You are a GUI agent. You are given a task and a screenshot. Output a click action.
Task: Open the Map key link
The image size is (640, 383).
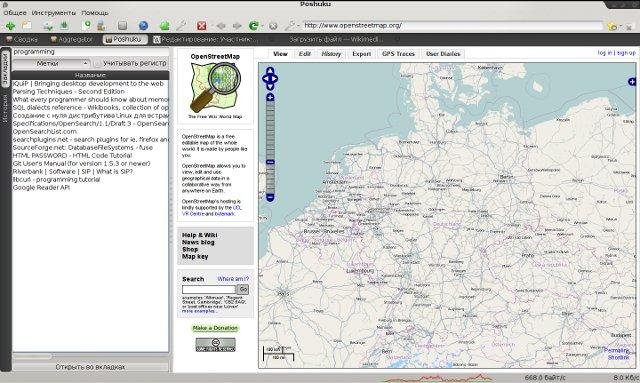click(x=195, y=256)
